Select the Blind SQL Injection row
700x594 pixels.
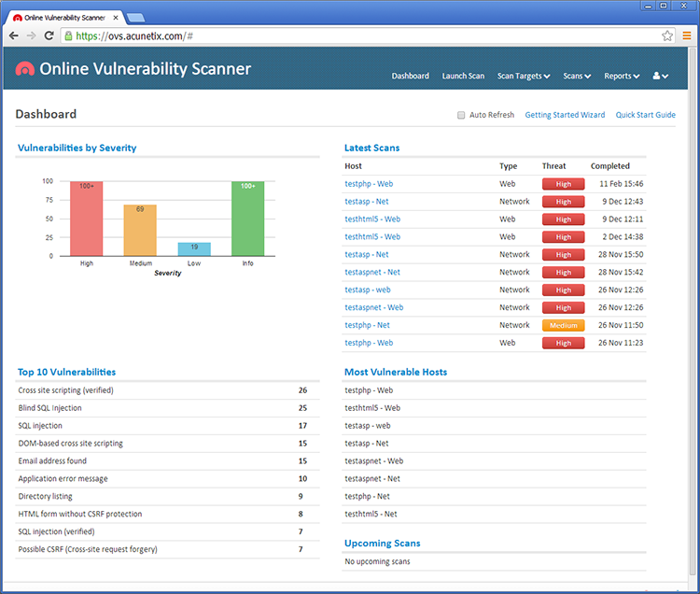tap(167, 408)
